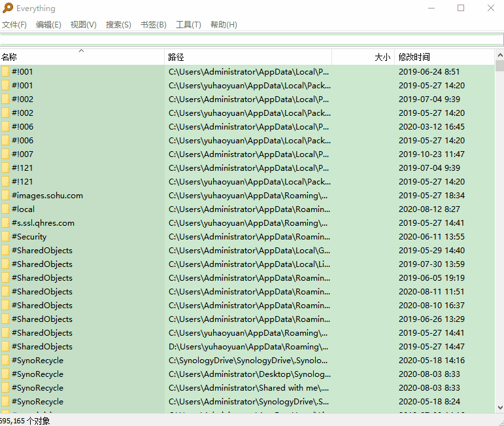Select folder icon of #images.sohu.com
Image resolution: width=504 pixels, height=426 pixels.
(x=5, y=195)
